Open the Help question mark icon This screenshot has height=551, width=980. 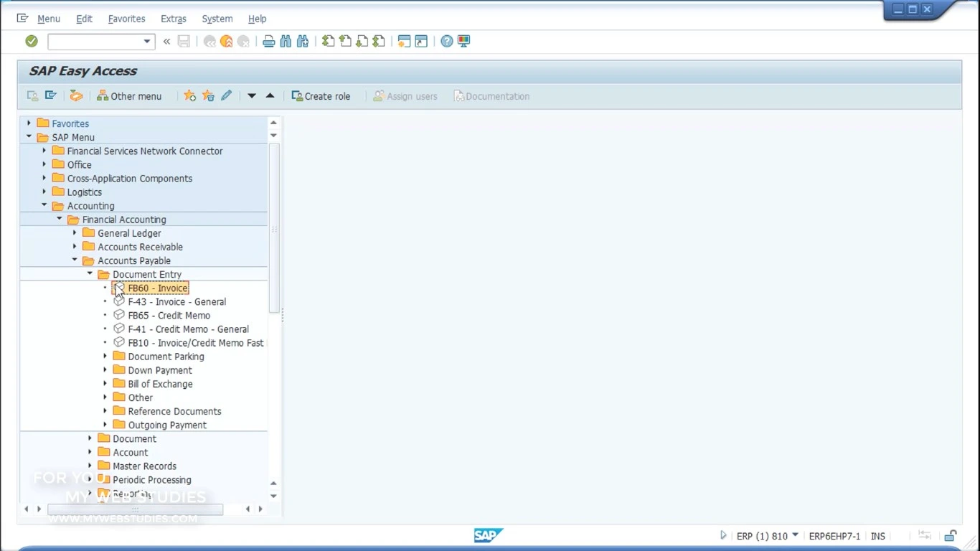click(447, 42)
